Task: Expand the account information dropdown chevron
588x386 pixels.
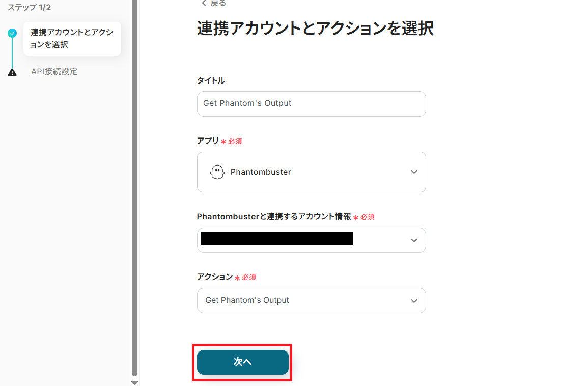Action: coord(414,240)
